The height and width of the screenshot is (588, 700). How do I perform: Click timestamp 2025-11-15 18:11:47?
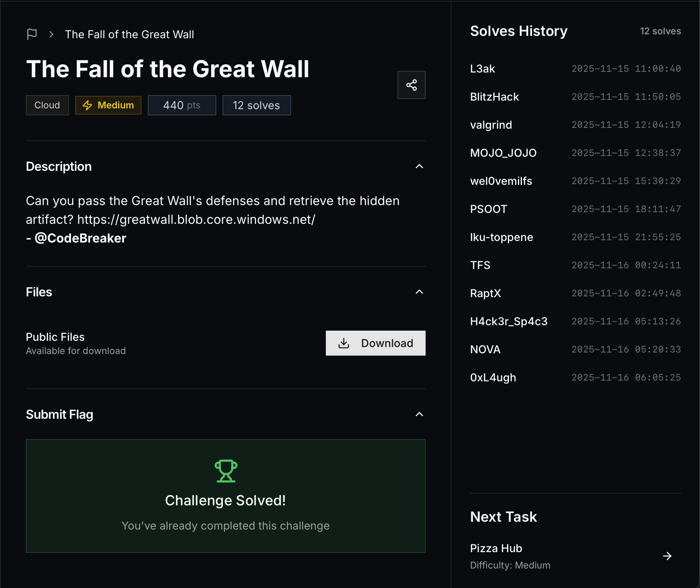coord(626,209)
